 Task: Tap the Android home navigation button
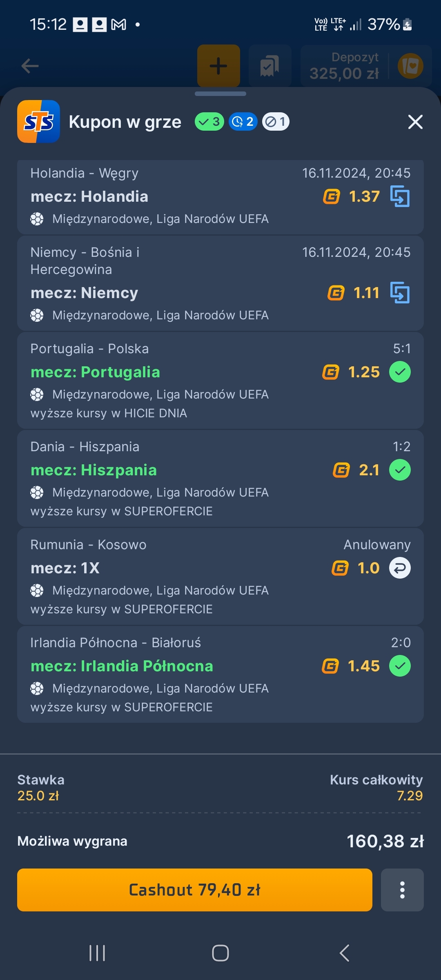coord(220,953)
